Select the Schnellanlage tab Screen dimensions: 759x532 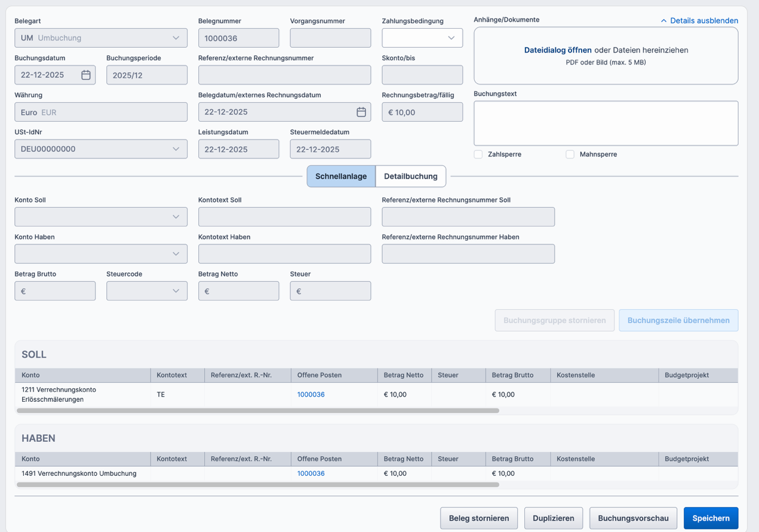pyautogui.click(x=341, y=177)
